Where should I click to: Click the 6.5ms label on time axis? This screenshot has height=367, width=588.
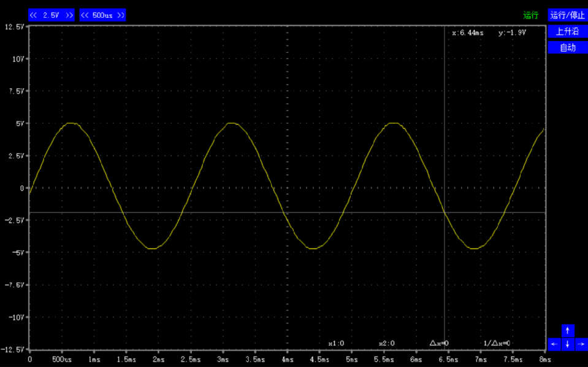pos(448,360)
